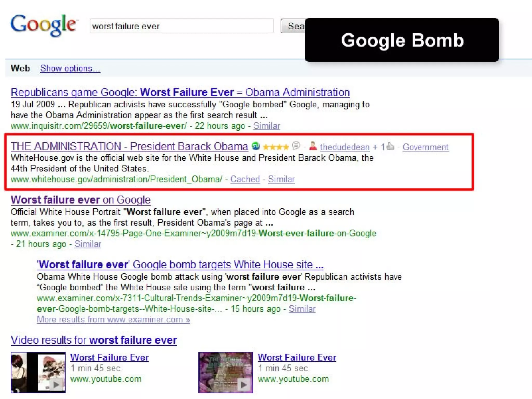Open the comment bubble icon
Image resolution: width=532 pixels, height=399 pixels.
[x=296, y=146]
